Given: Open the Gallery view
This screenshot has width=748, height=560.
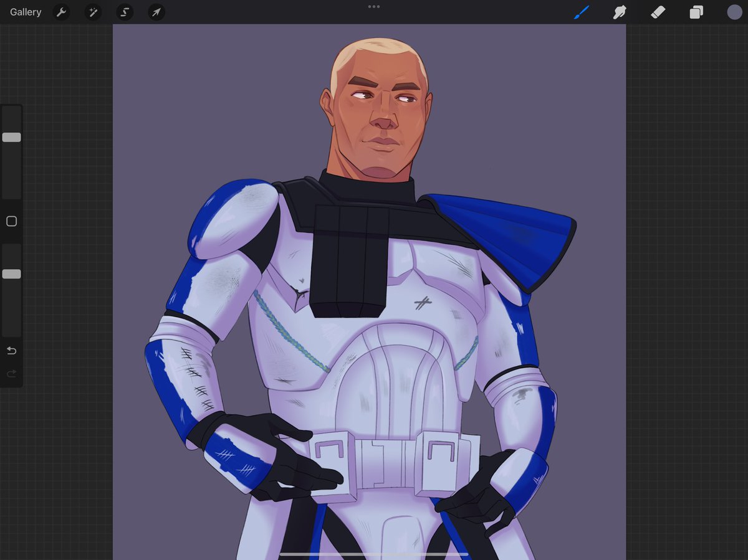Looking at the screenshot, I should tap(26, 12).
